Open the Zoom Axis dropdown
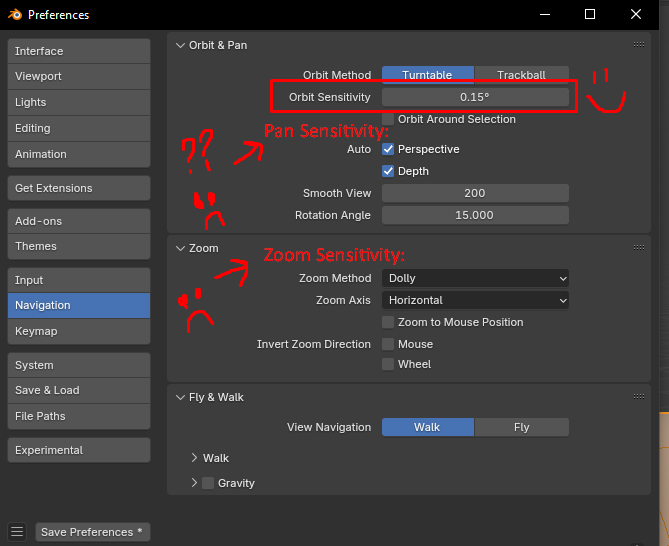The height and width of the screenshot is (546, 669). click(x=475, y=300)
